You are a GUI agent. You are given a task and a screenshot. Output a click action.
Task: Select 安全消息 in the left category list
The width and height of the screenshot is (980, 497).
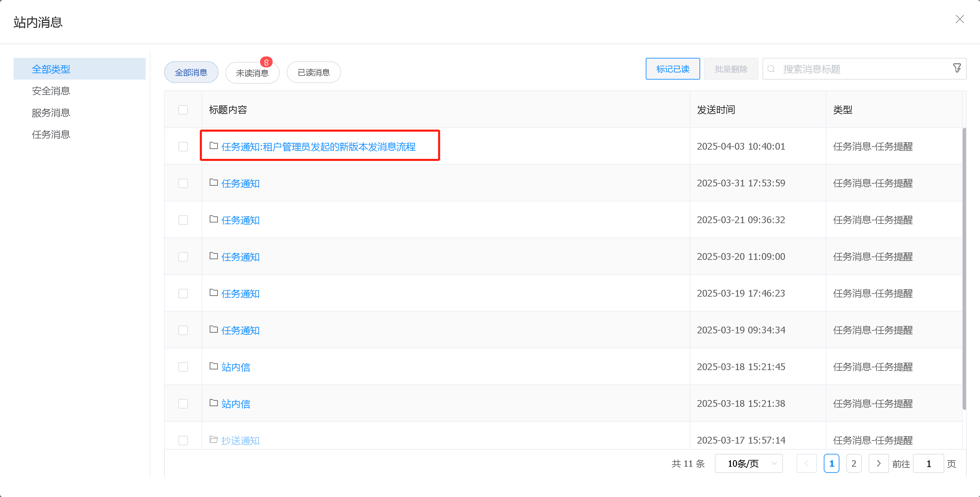point(51,91)
